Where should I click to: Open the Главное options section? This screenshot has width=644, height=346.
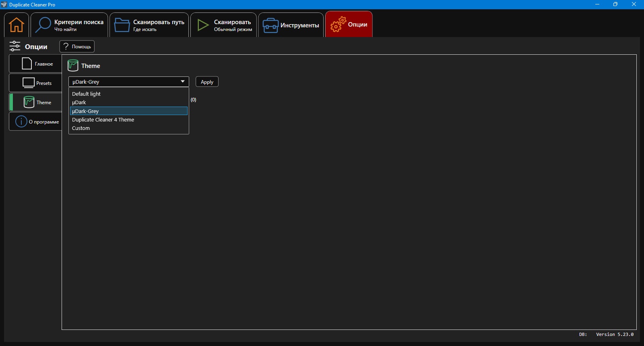(x=35, y=64)
